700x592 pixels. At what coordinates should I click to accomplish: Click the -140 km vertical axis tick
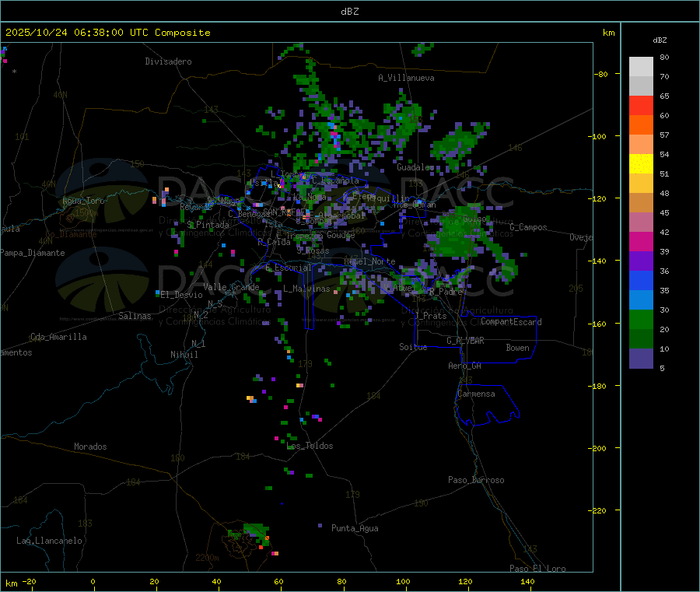point(599,261)
